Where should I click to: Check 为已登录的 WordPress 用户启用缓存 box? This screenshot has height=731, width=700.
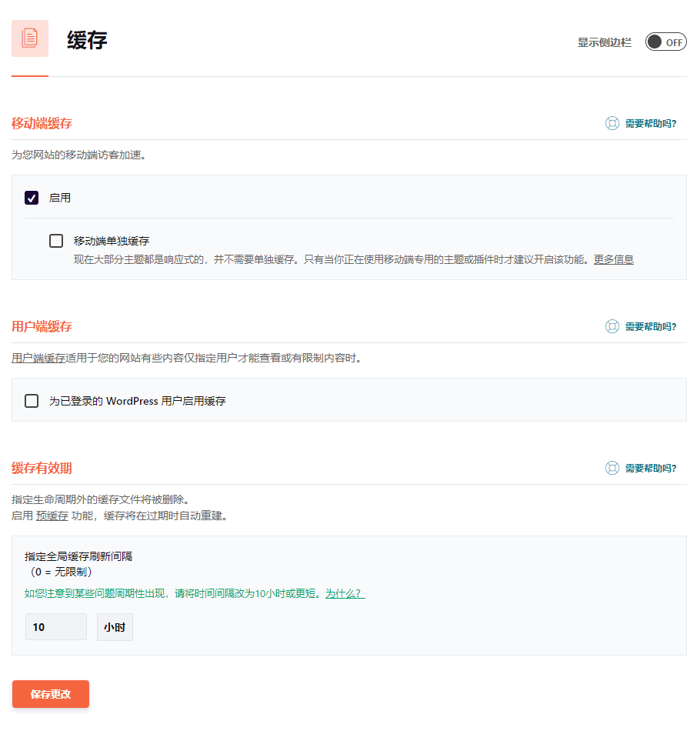coord(32,401)
